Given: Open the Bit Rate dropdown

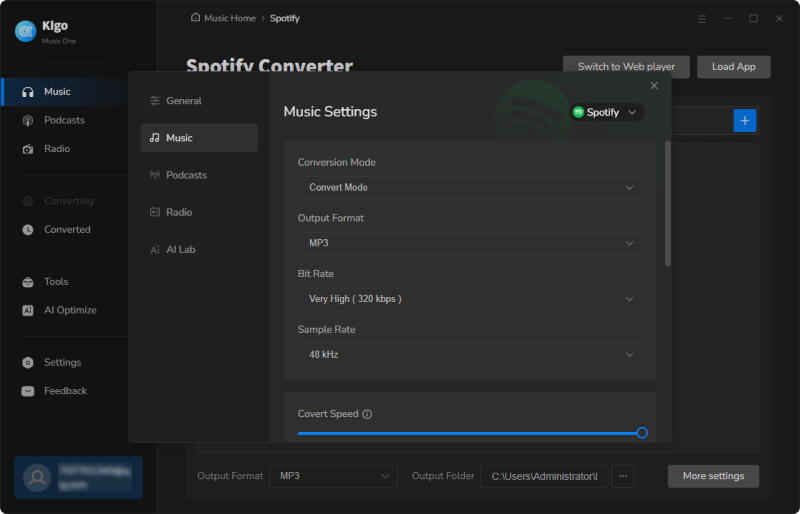Looking at the screenshot, I should [x=468, y=299].
